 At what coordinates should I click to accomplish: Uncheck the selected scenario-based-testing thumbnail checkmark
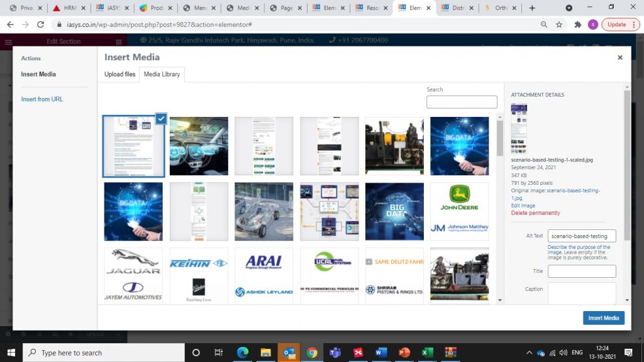tap(161, 118)
